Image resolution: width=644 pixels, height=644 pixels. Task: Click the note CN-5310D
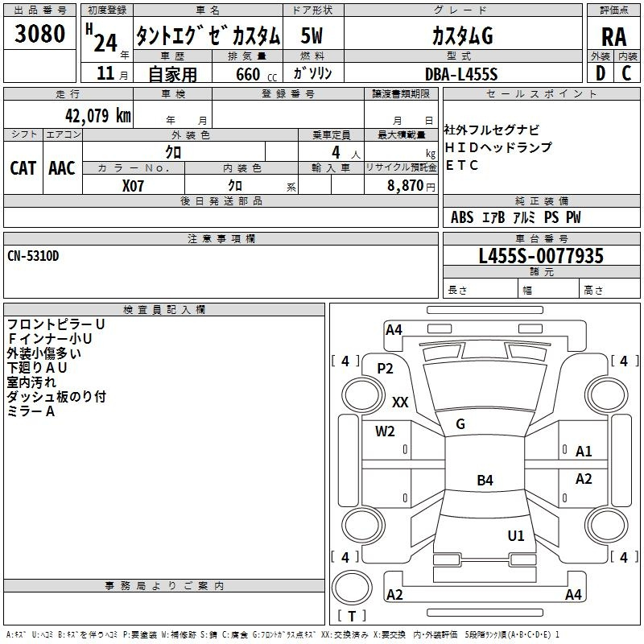coord(33,256)
